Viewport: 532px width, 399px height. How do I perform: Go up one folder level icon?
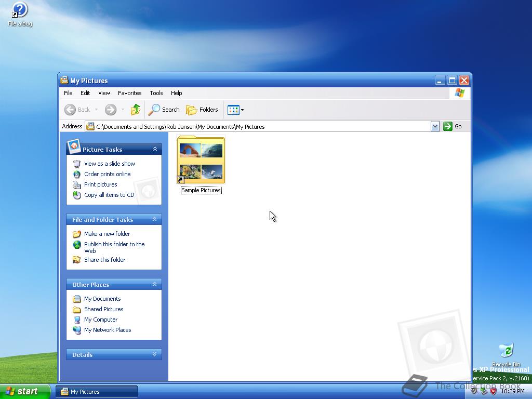[136, 110]
